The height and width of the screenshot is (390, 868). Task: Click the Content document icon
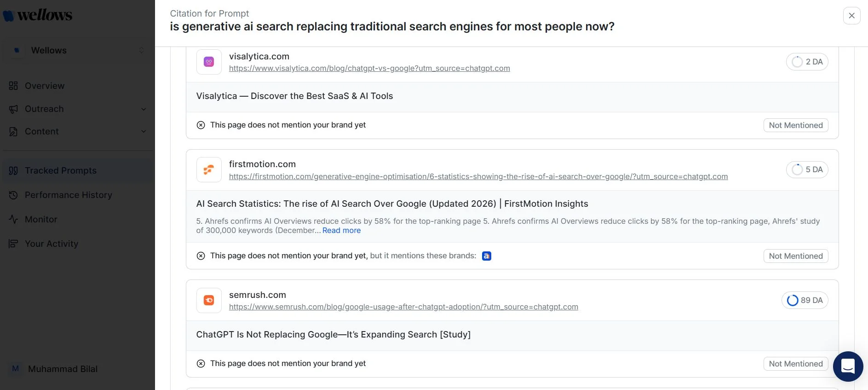click(x=13, y=131)
